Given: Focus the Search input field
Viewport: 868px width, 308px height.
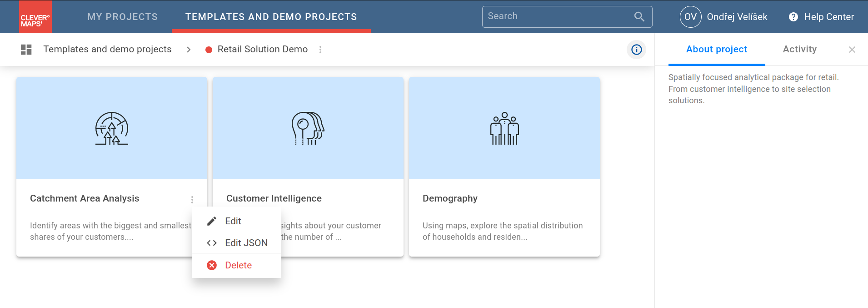Looking at the screenshot, I should point(557,16).
